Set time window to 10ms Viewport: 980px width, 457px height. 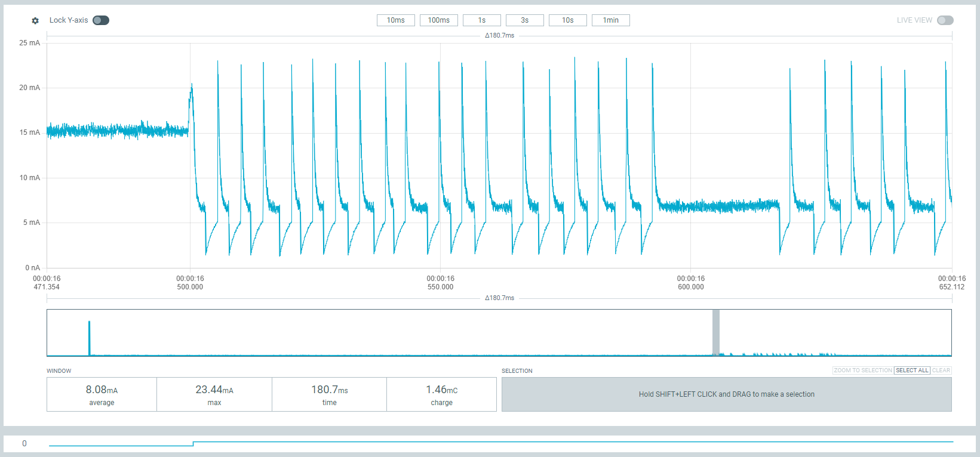tap(395, 20)
